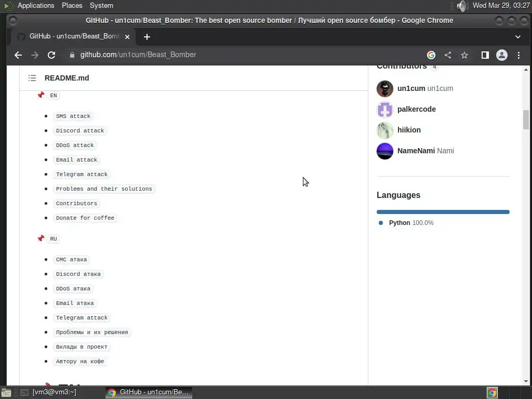Image resolution: width=532 pixels, height=399 pixels.
Task: Open a new browser tab
Action: pyautogui.click(x=147, y=37)
